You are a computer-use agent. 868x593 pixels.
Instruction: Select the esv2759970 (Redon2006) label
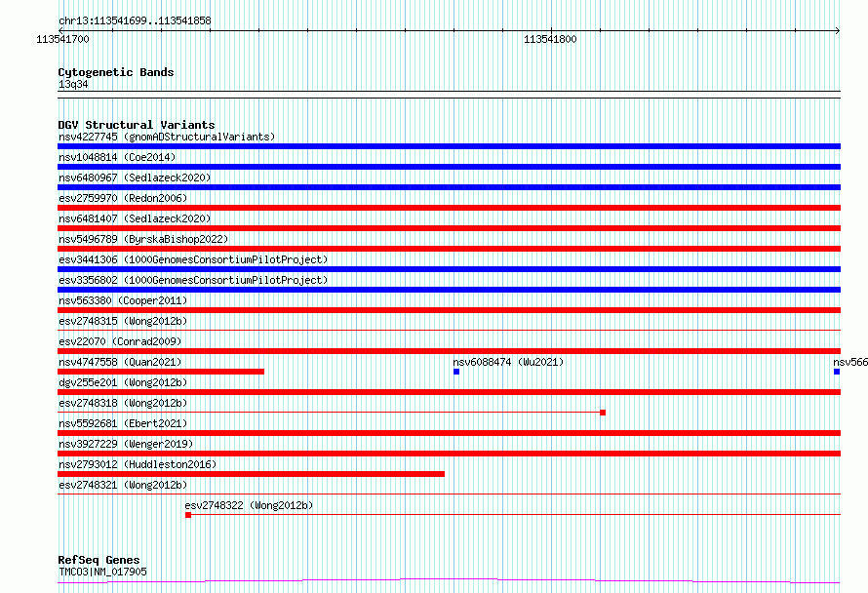pyautogui.click(x=123, y=198)
